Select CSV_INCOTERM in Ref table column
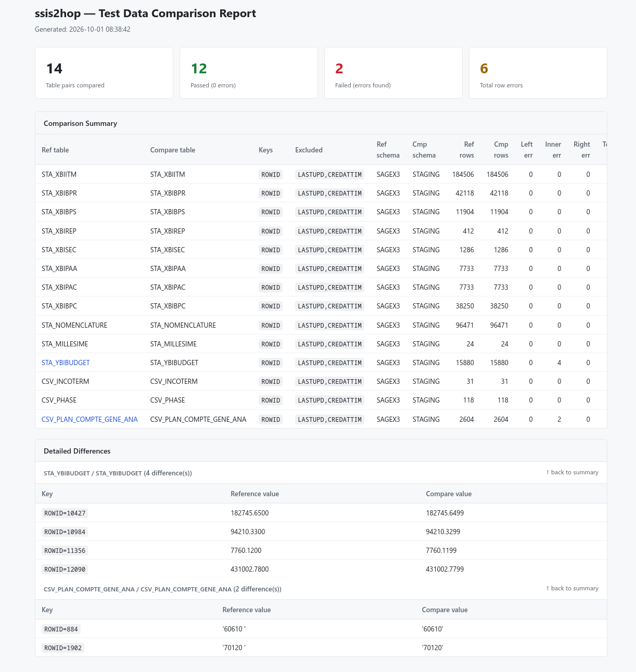The image size is (636, 672). [66, 381]
